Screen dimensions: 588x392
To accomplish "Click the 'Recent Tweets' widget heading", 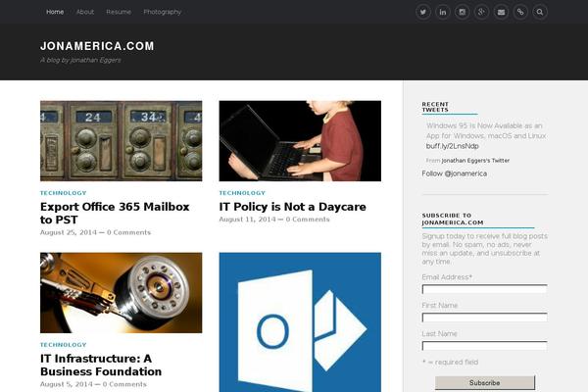I will click(435, 107).
